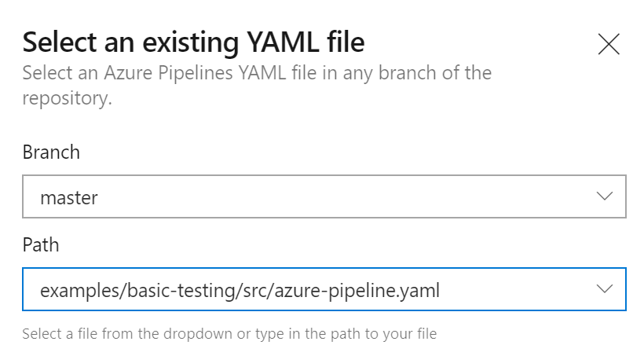Select the X icon at top right
The width and height of the screenshot is (644, 356).
609,45
